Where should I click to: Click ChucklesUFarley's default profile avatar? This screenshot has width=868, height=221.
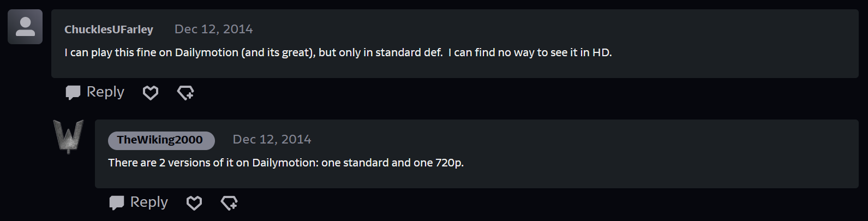(x=25, y=27)
